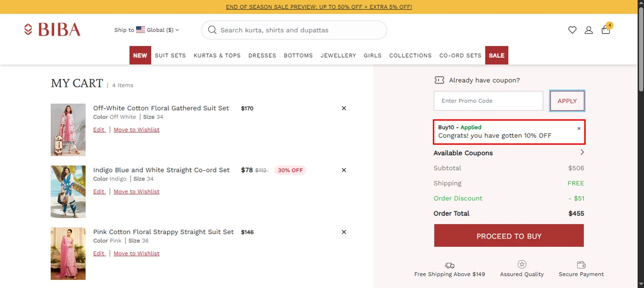Click Pink Cotton Floral Strappy Straight title
This screenshot has width=644, height=288.
pyautogui.click(x=164, y=232)
